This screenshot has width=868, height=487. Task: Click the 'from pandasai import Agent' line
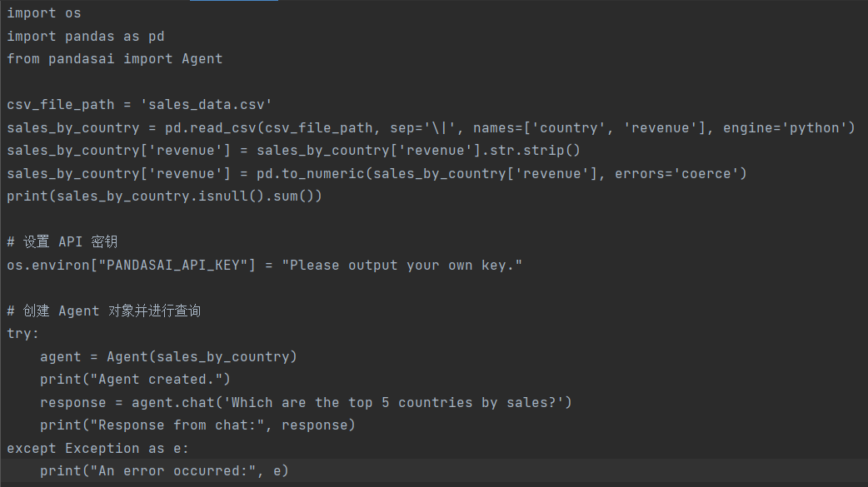(x=114, y=58)
